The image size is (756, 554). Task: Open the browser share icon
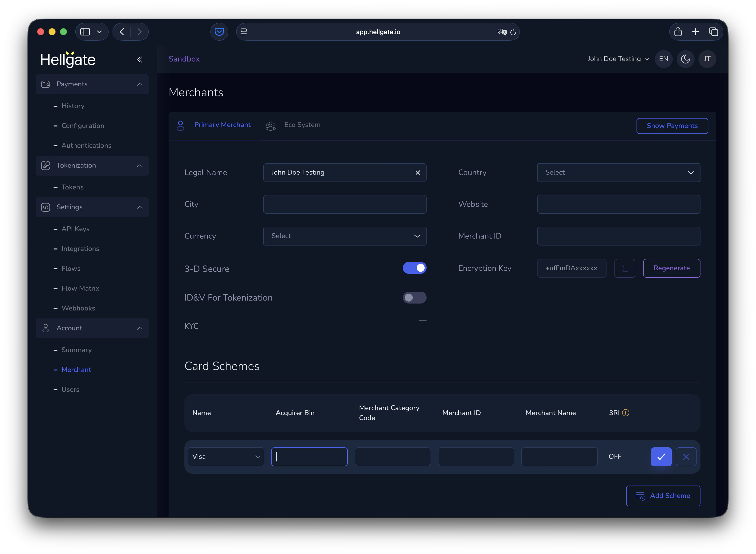point(678,32)
